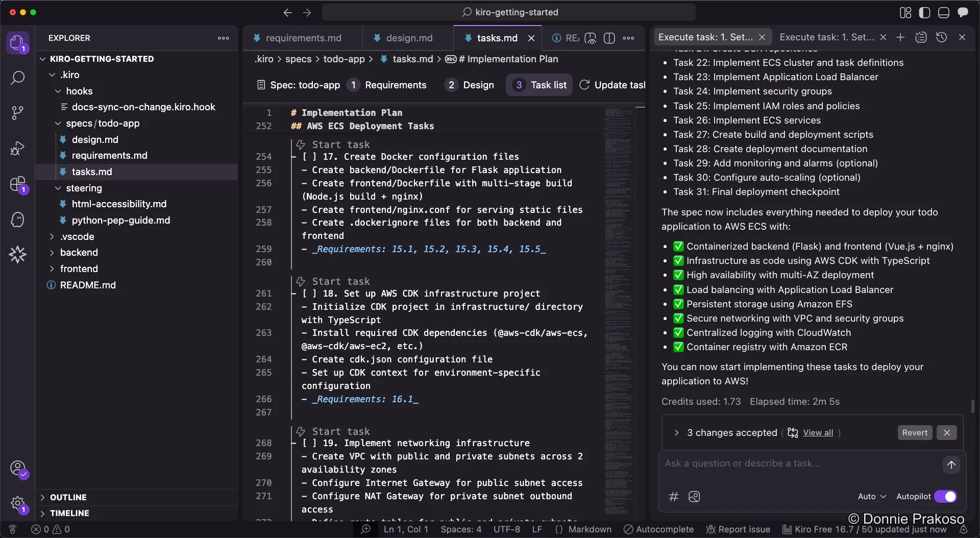Viewport: 980px width, 538px height.
Task: Add context with the # icon in chat
Action: coord(673,497)
